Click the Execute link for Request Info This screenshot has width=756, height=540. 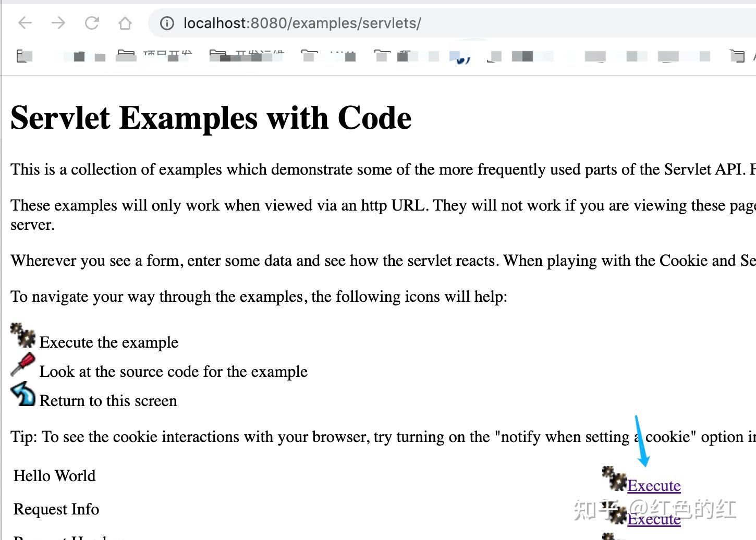654,519
